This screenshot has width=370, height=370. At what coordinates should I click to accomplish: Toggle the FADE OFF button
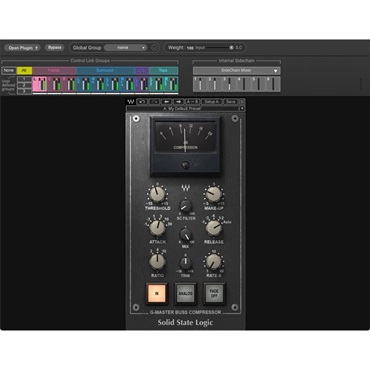tap(214, 294)
